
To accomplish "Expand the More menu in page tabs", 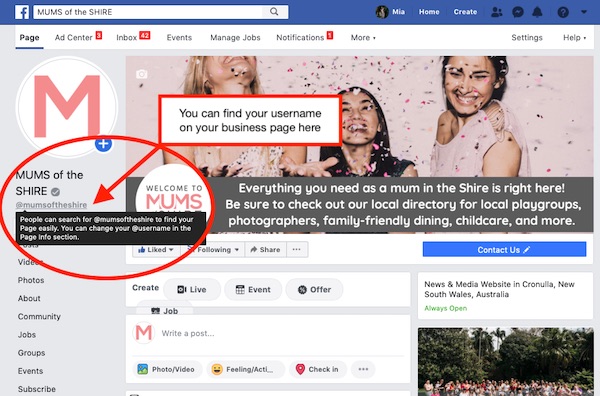I will coord(363,37).
